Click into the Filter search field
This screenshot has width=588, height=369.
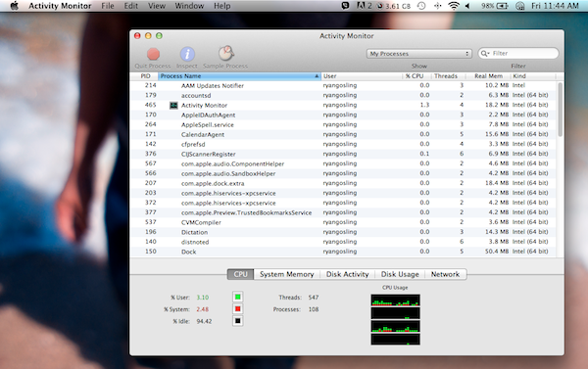[523, 54]
